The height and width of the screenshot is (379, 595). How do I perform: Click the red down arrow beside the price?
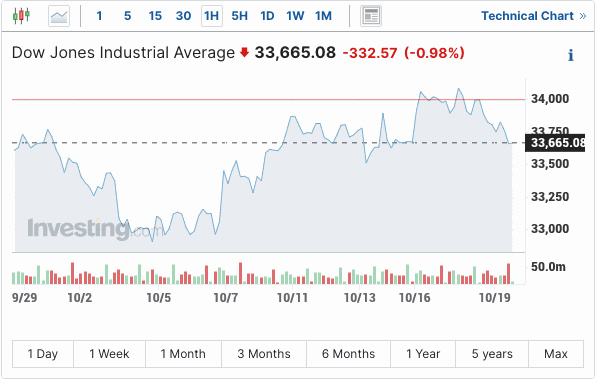tap(244, 52)
